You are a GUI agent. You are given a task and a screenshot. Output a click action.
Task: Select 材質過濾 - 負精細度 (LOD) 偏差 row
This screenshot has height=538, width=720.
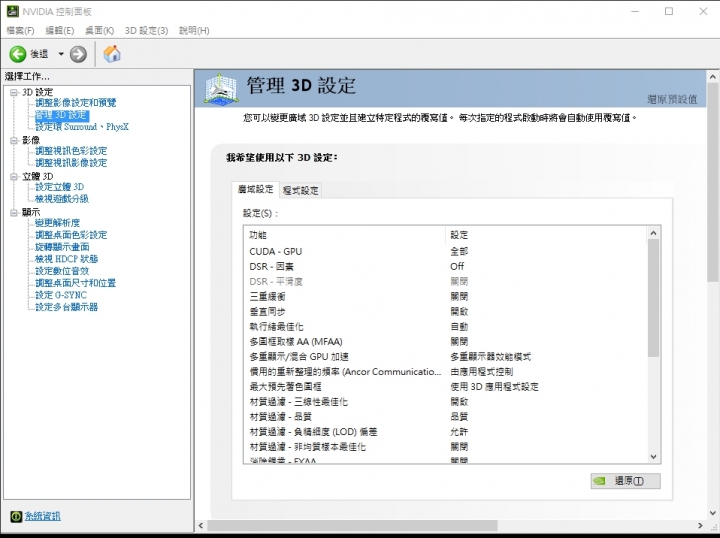(445, 432)
